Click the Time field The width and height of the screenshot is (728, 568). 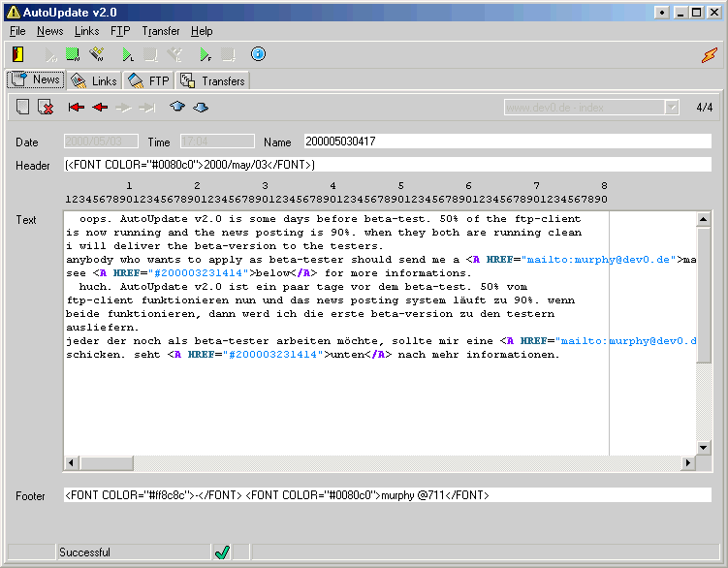tap(217, 142)
